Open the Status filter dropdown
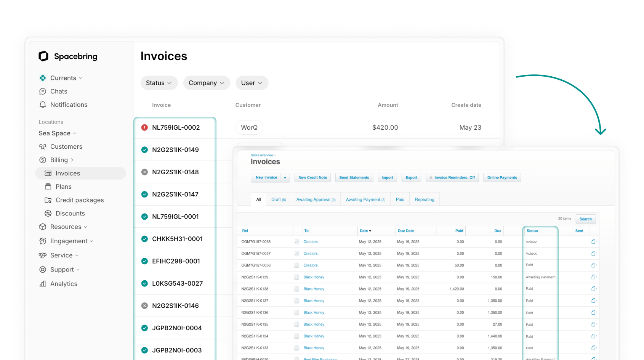Image resolution: width=644 pixels, height=360 pixels. point(159,83)
